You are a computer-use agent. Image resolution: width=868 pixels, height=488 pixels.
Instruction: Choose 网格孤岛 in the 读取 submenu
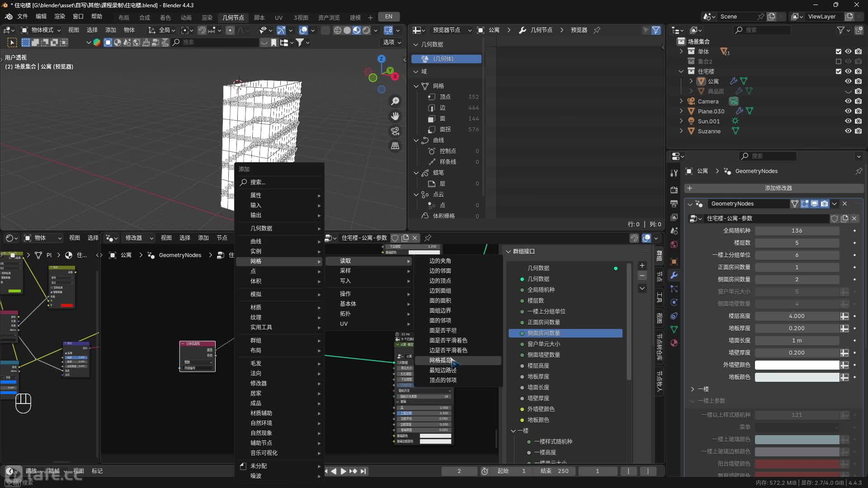pyautogui.click(x=458, y=360)
